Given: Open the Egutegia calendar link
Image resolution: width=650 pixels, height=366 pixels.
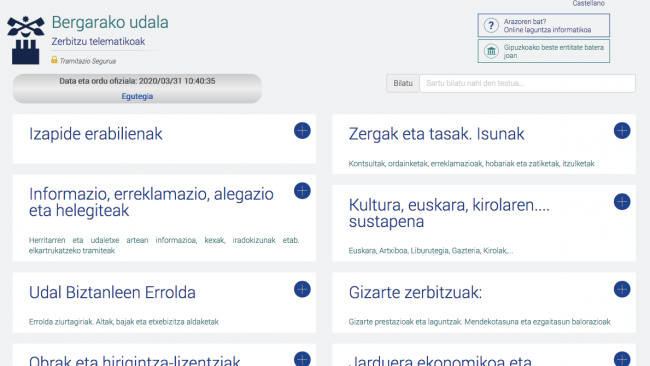Looking at the screenshot, I should [x=137, y=96].
